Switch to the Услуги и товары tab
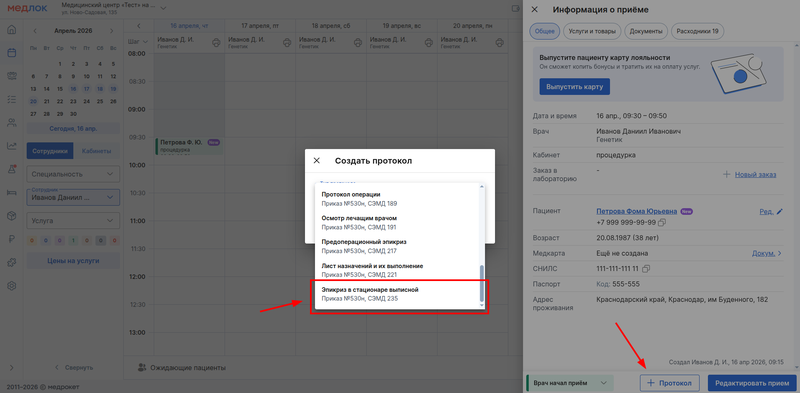The image size is (800, 393). coord(592,32)
